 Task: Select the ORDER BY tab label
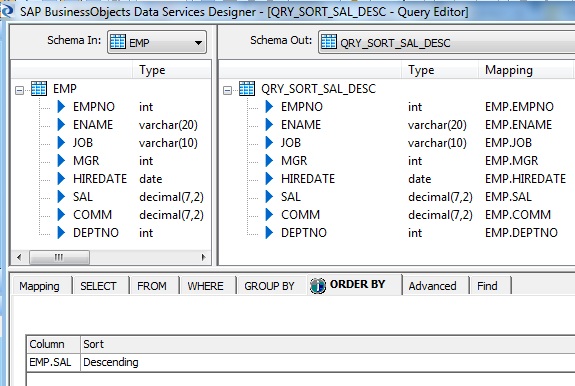pos(358,284)
